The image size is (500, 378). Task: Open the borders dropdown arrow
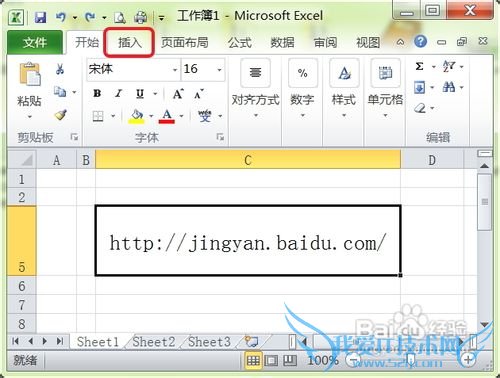click(x=113, y=116)
